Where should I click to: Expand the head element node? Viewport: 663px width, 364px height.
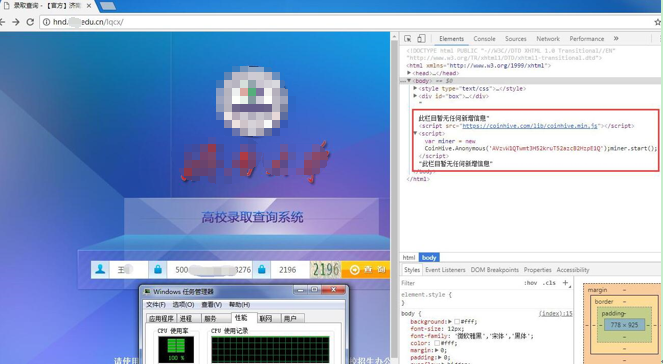[x=409, y=73]
